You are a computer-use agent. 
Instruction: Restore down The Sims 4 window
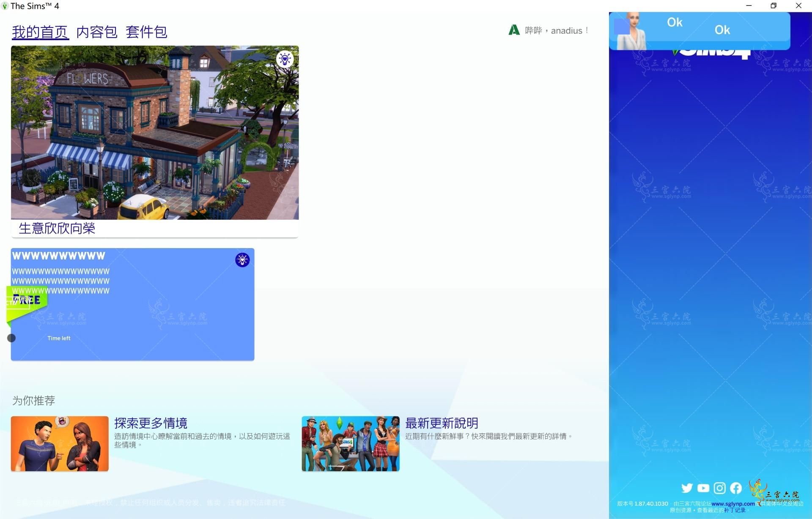click(x=774, y=6)
